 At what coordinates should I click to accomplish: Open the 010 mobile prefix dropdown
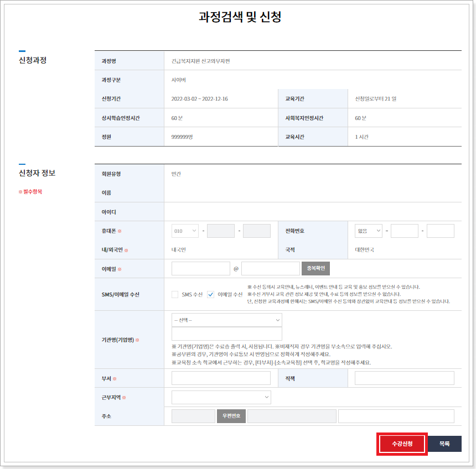coord(184,231)
